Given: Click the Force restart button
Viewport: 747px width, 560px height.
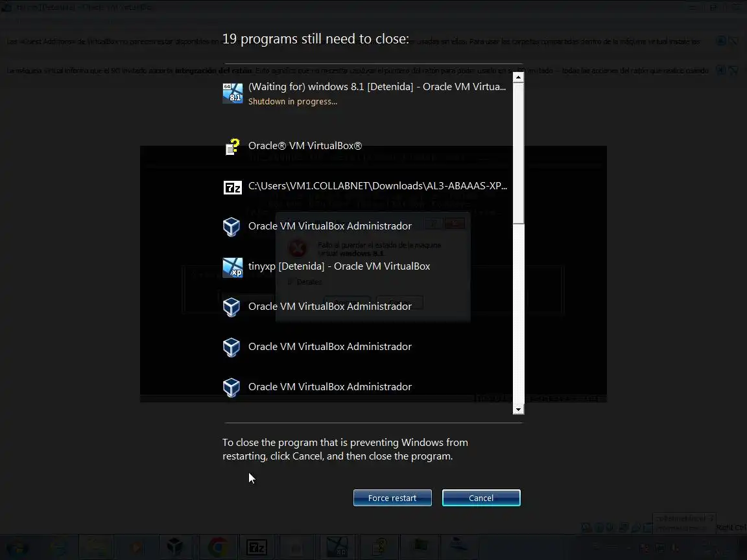Looking at the screenshot, I should (x=392, y=498).
